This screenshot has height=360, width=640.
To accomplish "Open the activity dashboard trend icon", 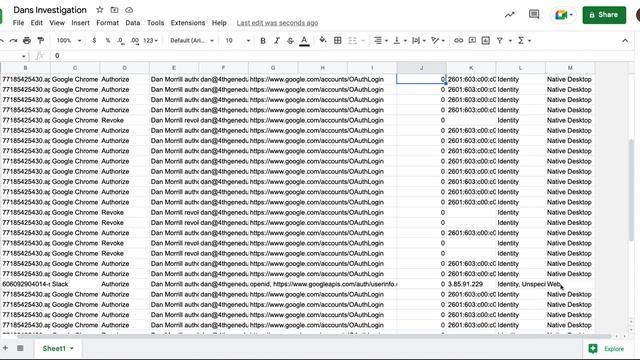I will click(509, 15).
